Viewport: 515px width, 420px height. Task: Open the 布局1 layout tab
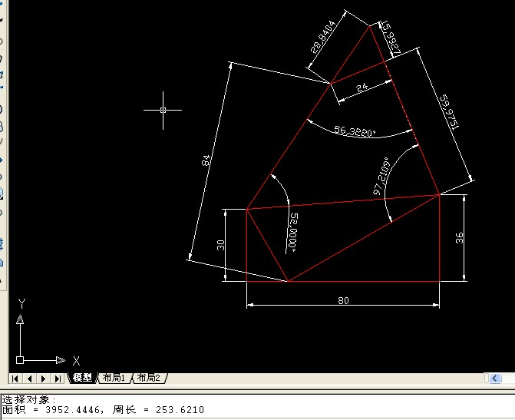point(114,378)
